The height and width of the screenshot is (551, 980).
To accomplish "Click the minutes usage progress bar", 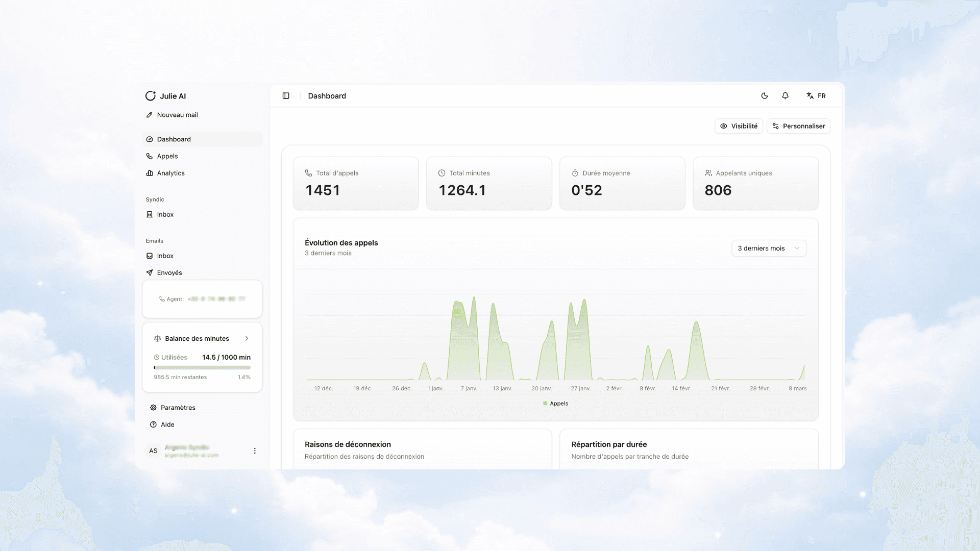I will 202,367.
